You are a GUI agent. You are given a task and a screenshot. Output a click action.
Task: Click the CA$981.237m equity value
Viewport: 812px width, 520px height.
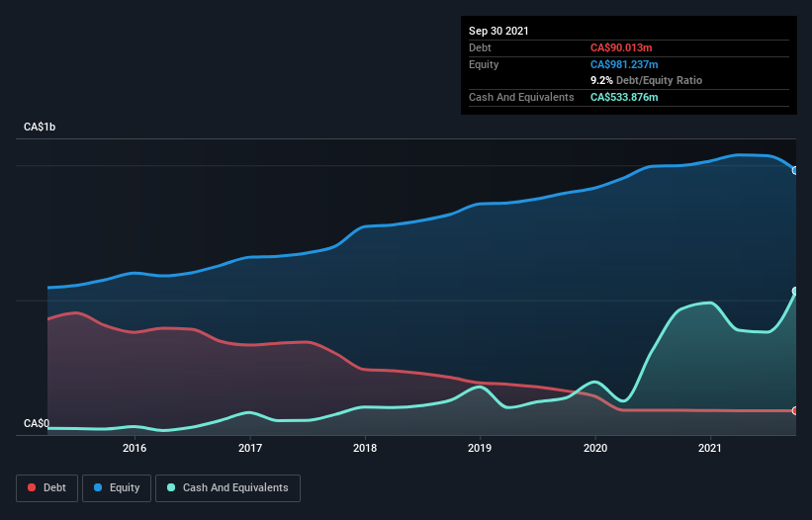tap(624, 64)
